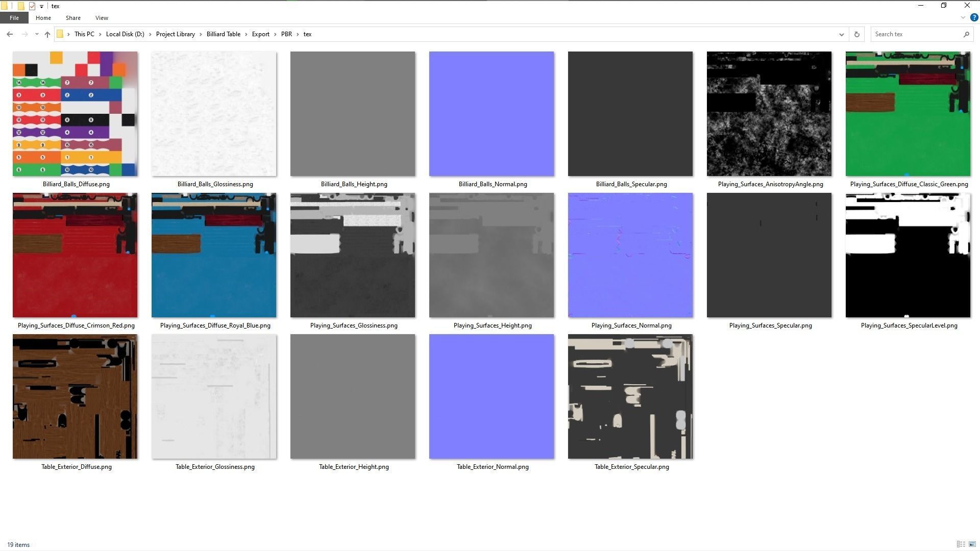Open the Customize Quick Access Toolbar dropdown

point(41,7)
